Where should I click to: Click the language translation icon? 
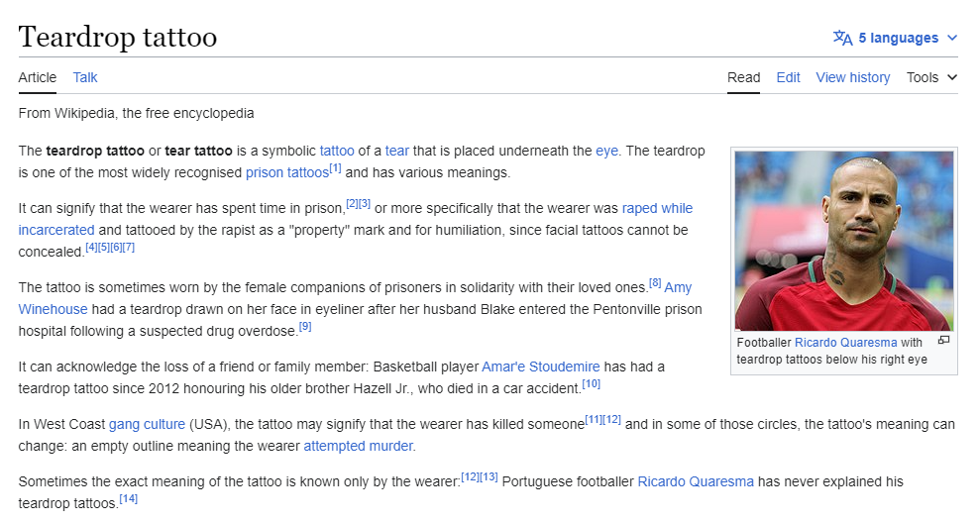point(842,38)
